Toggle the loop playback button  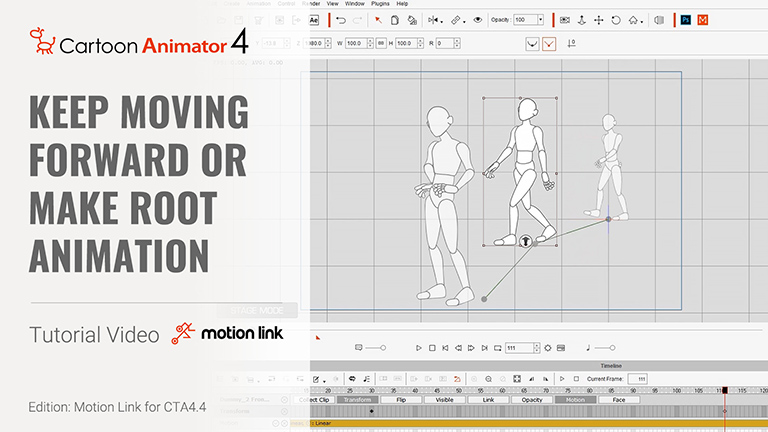click(498, 348)
